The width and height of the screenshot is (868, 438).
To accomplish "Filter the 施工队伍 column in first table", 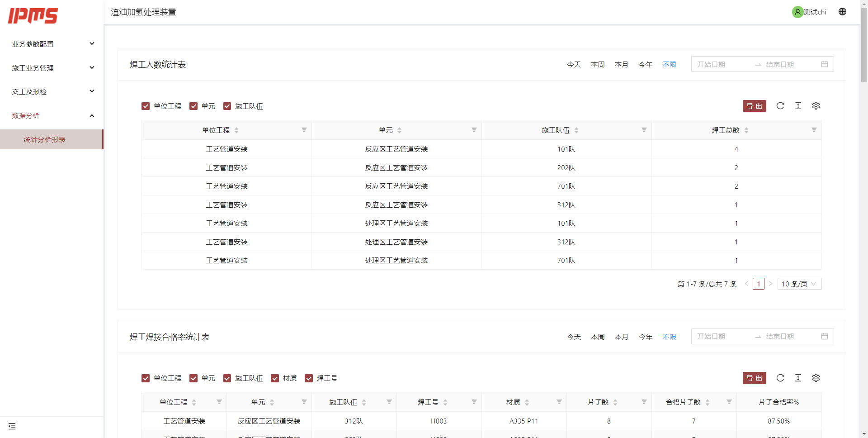I will point(644,130).
